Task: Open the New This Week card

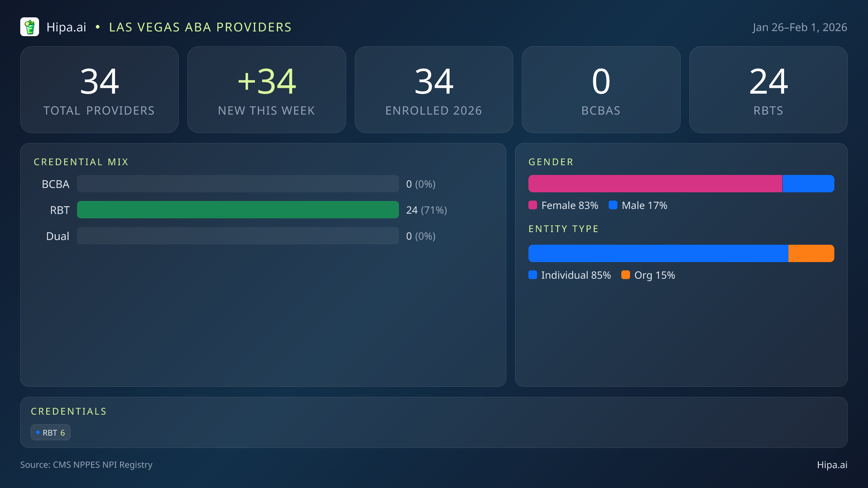Action: (267, 90)
